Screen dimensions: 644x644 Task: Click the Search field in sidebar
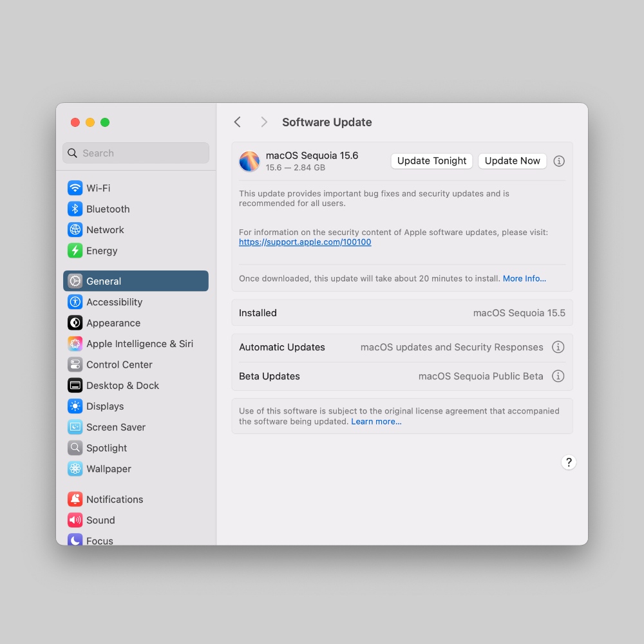point(136,153)
